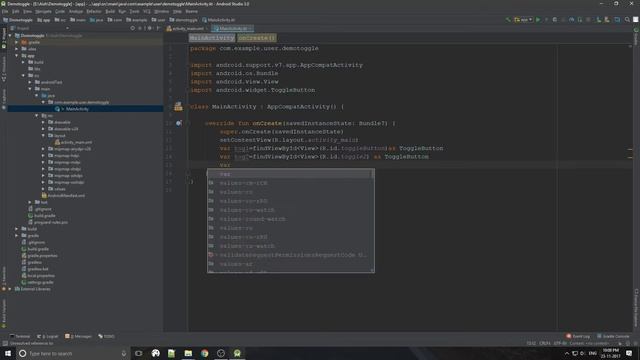Select activity_main.xml in project tree
Image resolution: width=640 pixels, height=360 pixels.
coord(73,142)
